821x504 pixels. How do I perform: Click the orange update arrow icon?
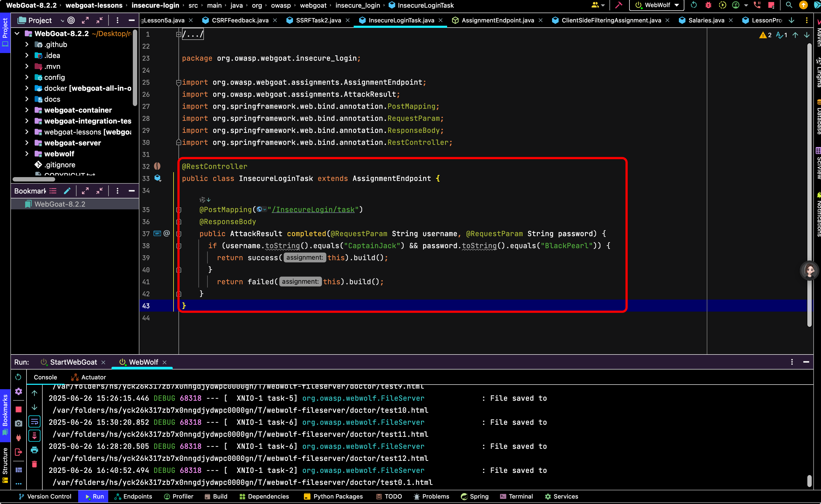tap(803, 5)
